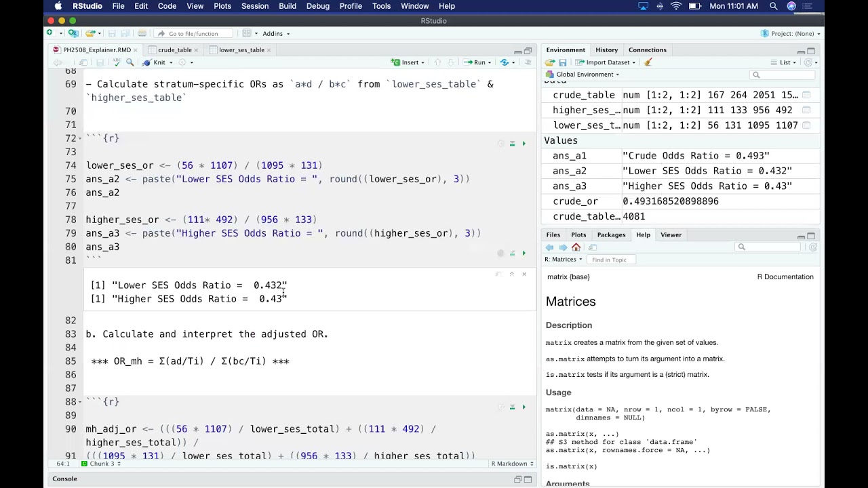
Task: Click the Run button in the editor
Action: (475, 62)
